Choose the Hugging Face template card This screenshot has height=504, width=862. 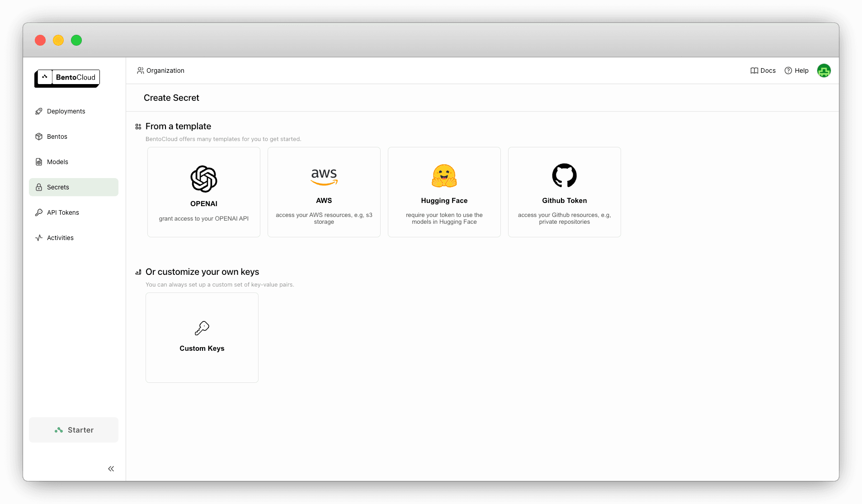click(444, 192)
